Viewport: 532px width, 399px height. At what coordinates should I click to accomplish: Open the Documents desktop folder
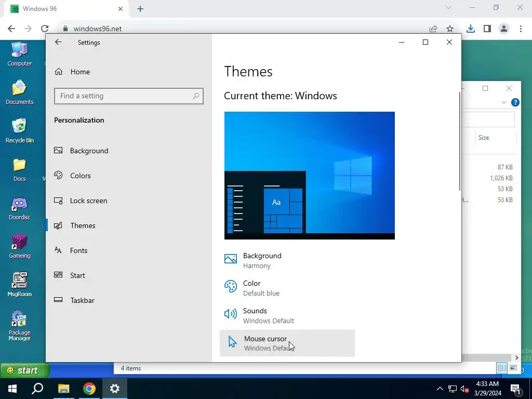tap(19, 92)
